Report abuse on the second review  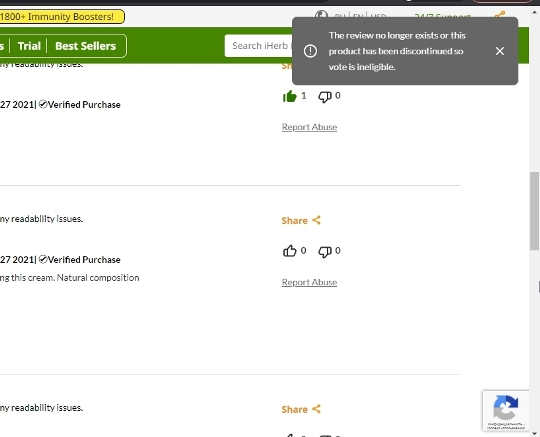click(309, 282)
